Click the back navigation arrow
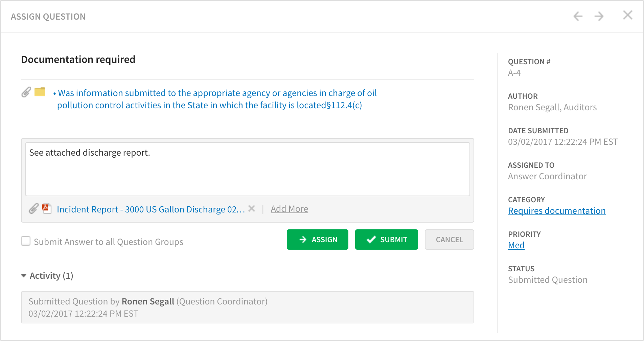Image resolution: width=644 pixels, height=341 pixels. [x=578, y=16]
